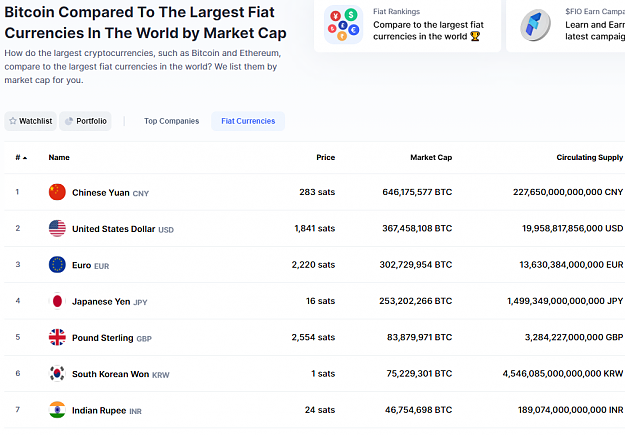This screenshot has height=435, width=625.
Task: Click the European Union flag icon
Action: click(57, 265)
